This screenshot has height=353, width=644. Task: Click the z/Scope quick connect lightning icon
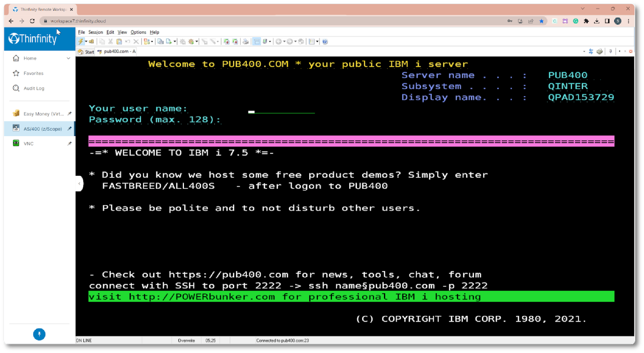tap(80, 41)
